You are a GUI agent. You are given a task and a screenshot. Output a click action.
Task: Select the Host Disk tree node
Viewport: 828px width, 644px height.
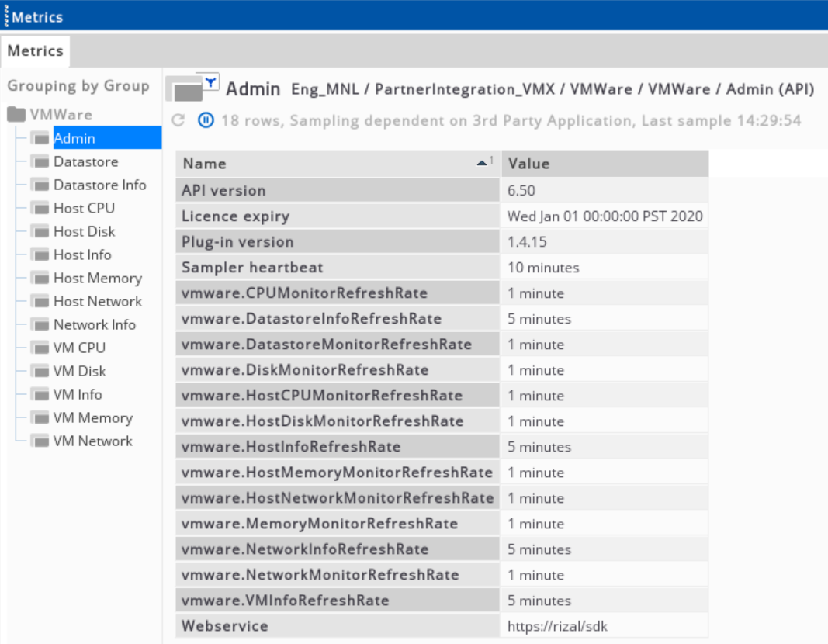(85, 231)
